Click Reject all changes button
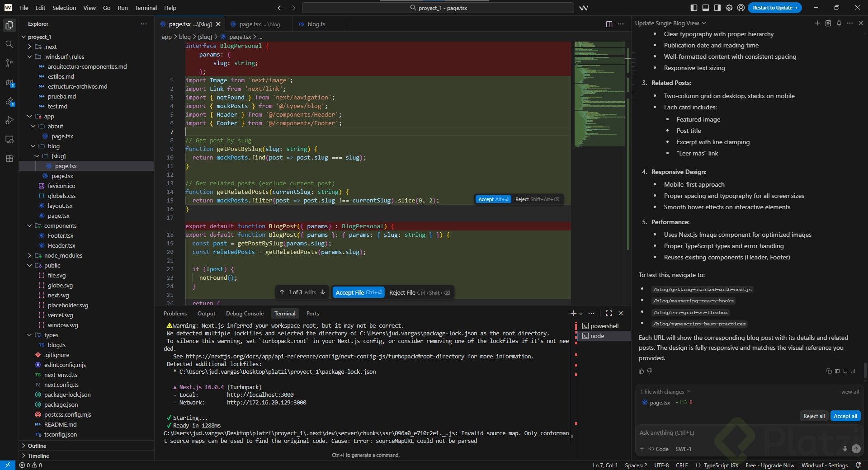Screen dimensions: 868x470 (x=814, y=416)
